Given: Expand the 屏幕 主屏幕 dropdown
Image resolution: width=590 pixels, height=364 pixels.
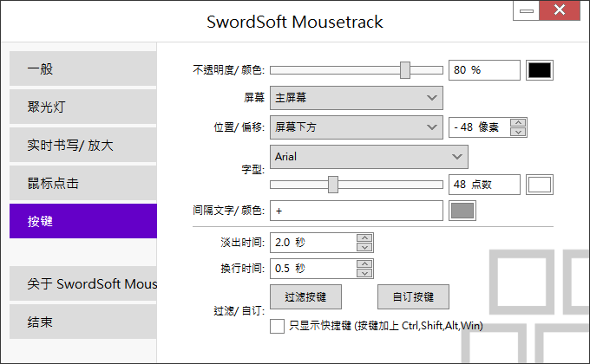Looking at the screenshot, I should (x=357, y=98).
